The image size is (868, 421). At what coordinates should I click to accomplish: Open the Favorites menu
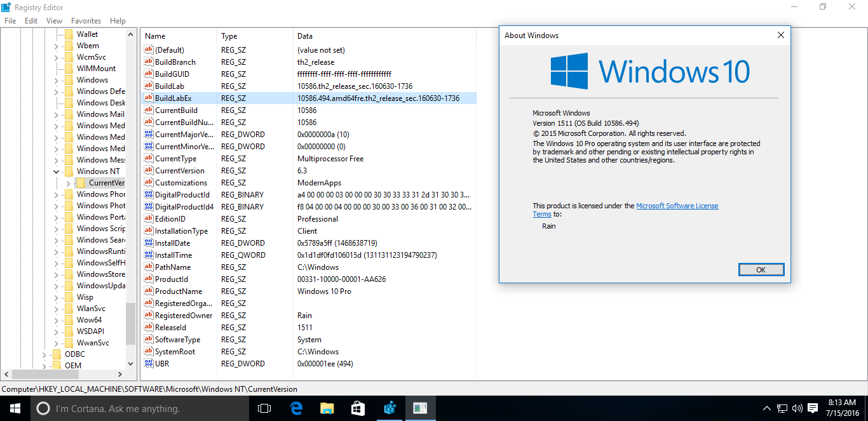86,20
